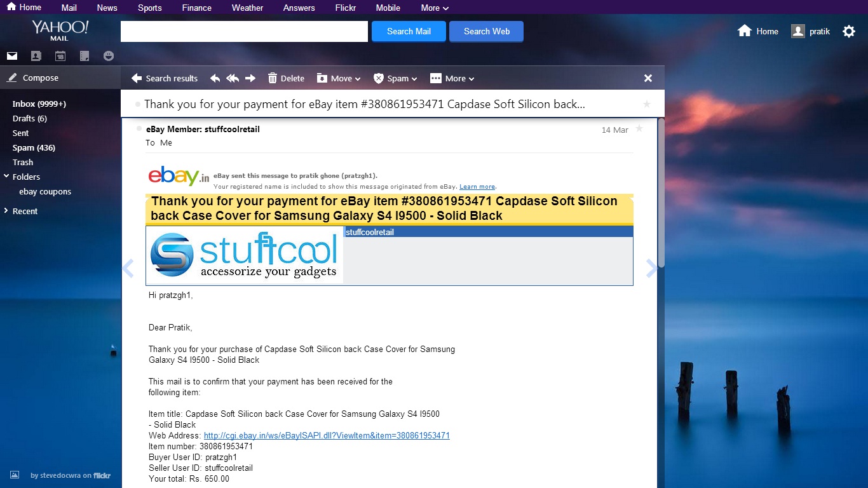Open the Messenger smiley icon
Viewport: 868px width, 488px height.
tap(109, 56)
